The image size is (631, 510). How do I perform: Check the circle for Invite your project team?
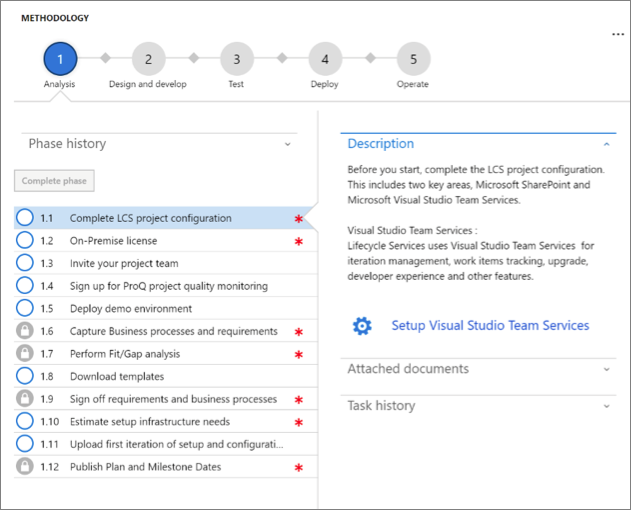(25, 263)
